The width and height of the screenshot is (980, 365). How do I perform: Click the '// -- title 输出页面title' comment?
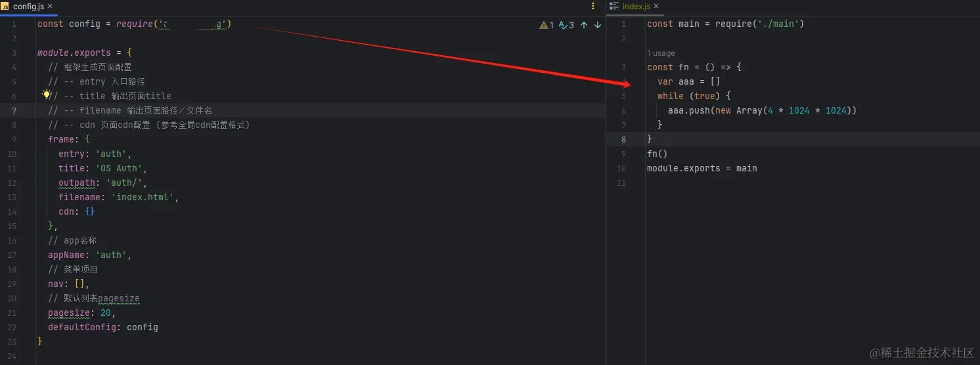pyautogui.click(x=110, y=96)
